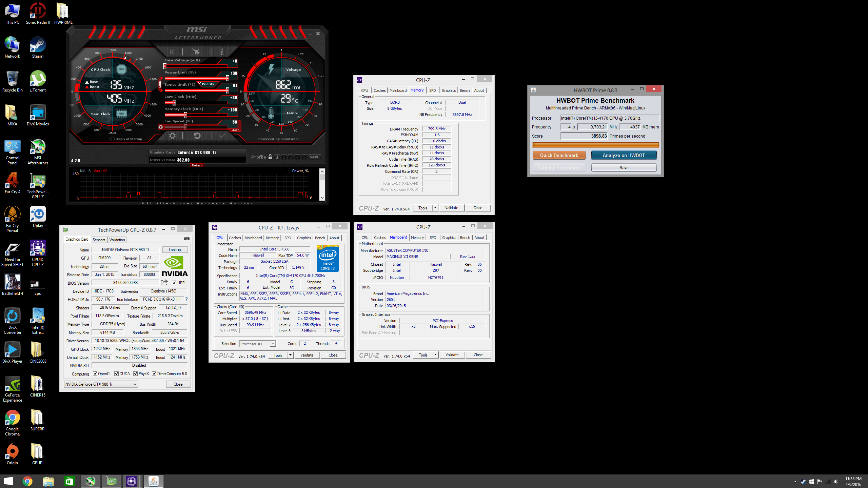Click the Quick Benchmark button
868x488 pixels.
(x=559, y=155)
